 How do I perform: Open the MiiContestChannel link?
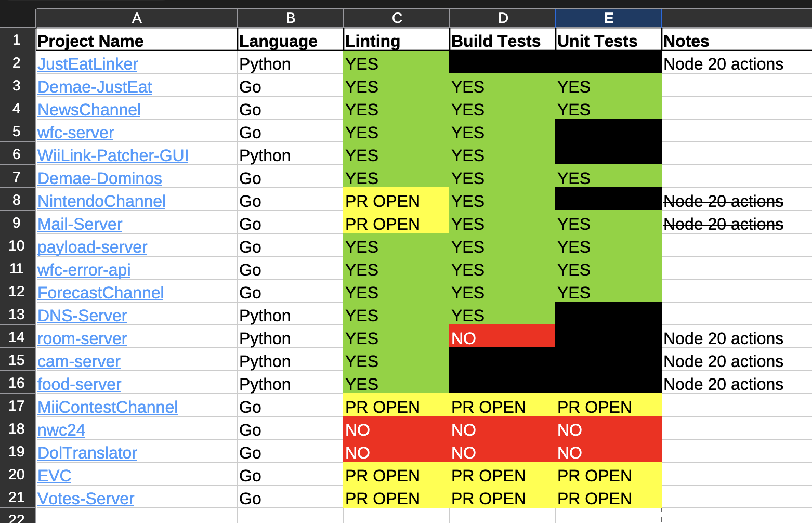(x=108, y=407)
